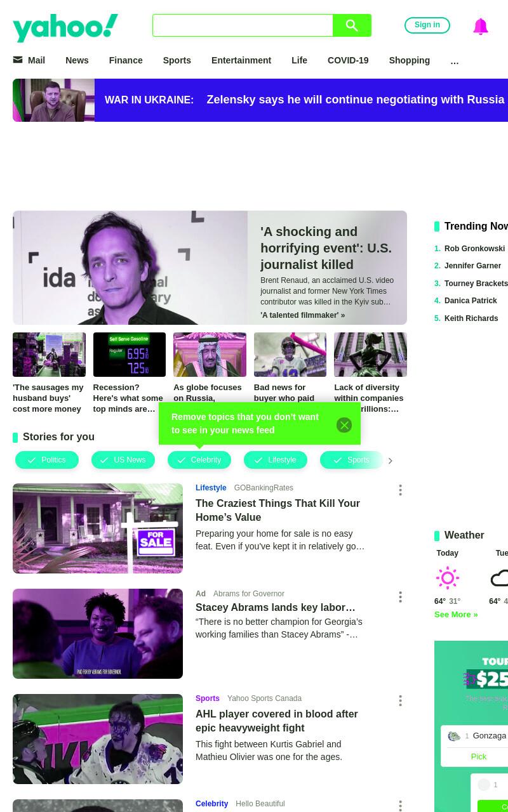
Task: Open the notifications bell
Action: pos(481,26)
